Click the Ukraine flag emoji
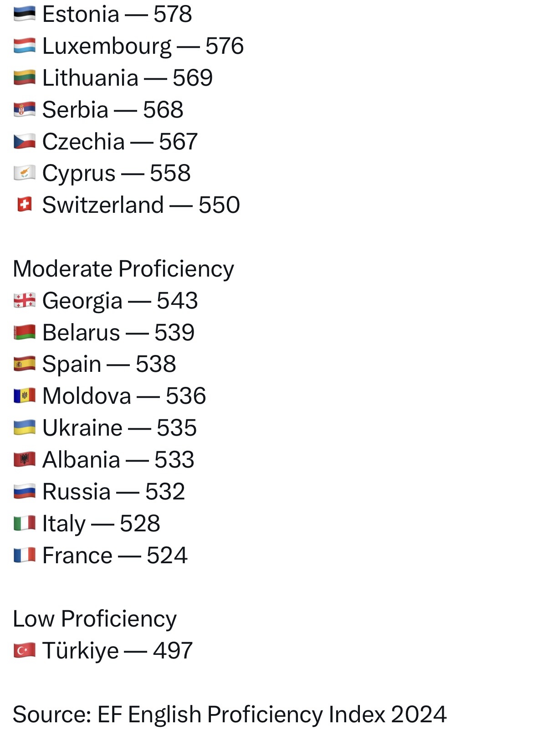The image size is (533, 756). (x=25, y=427)
